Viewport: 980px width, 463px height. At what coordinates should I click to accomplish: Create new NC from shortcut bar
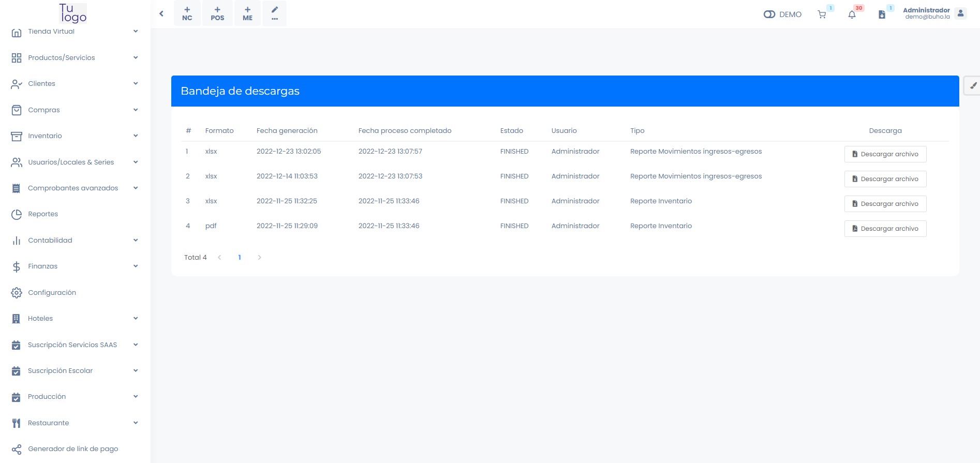(x=187, y=13)
